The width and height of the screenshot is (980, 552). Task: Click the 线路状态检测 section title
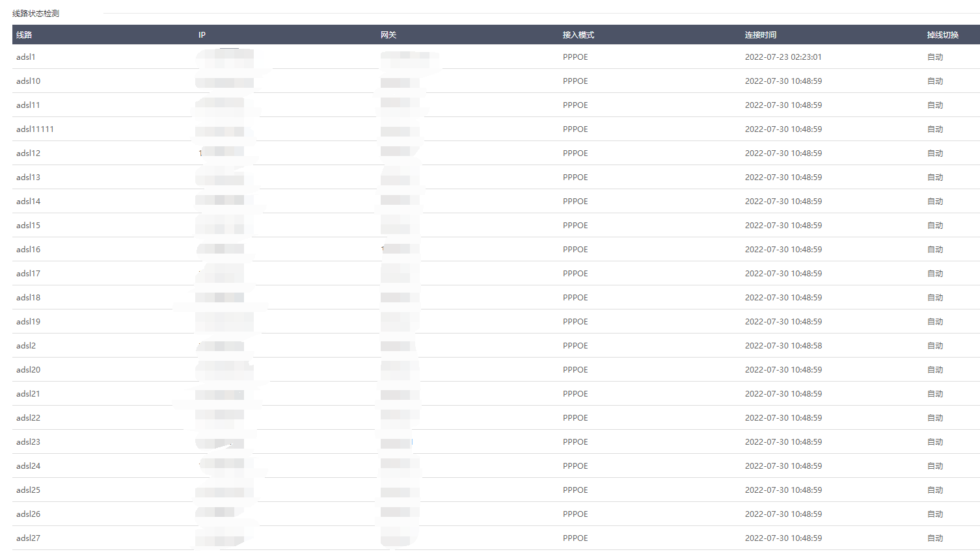(36, 14)
